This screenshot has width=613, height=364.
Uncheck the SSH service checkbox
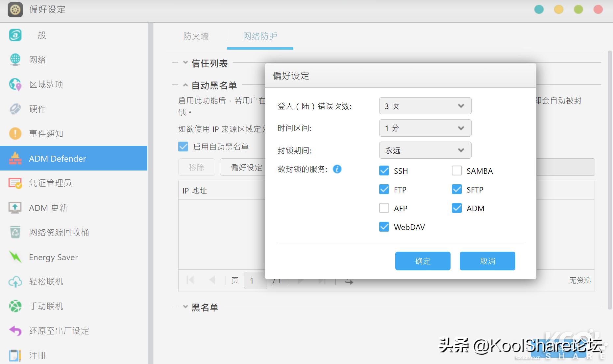pos(384,171)
